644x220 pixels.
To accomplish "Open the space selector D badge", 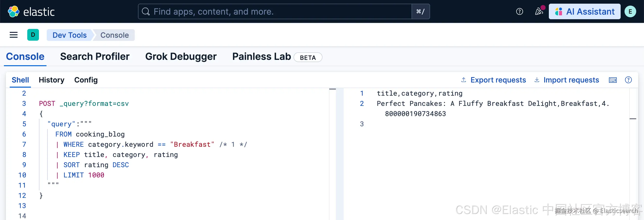I will (x=33, y=35).
